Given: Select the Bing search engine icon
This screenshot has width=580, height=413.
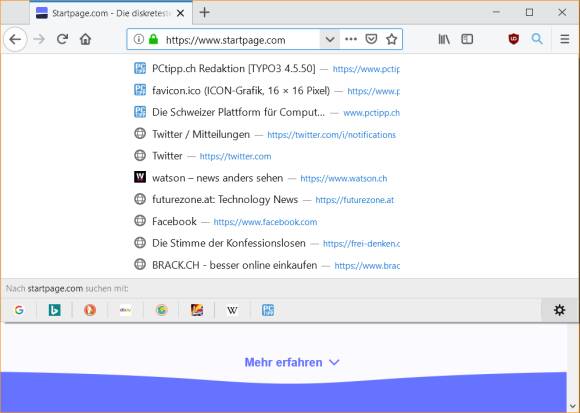Looking at the screenshot, I should [55, 310].
